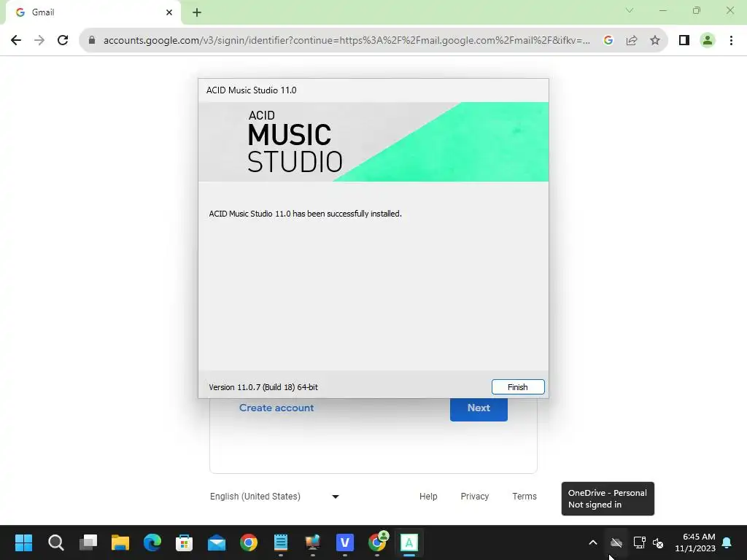Image resolution: width=747 pixels, height=560 pixels.
Task: Click OneDrive tray icon
Action: [x=616, y=542]
